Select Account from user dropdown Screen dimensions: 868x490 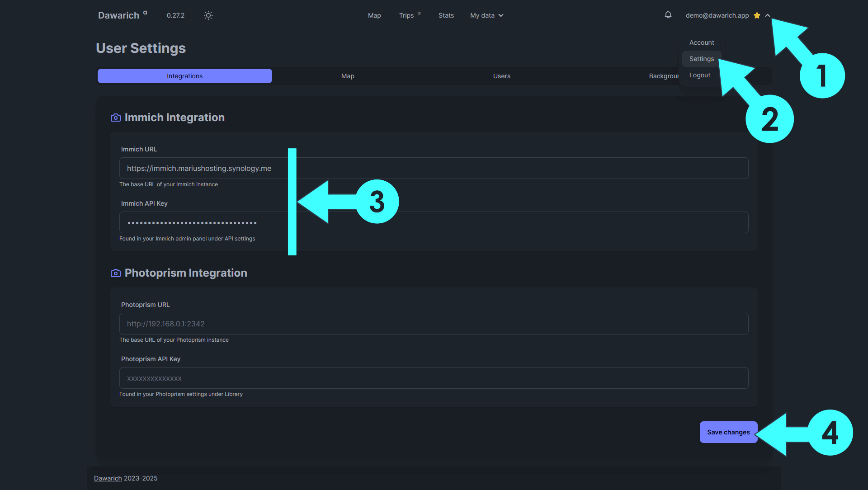tap(702, 42)
